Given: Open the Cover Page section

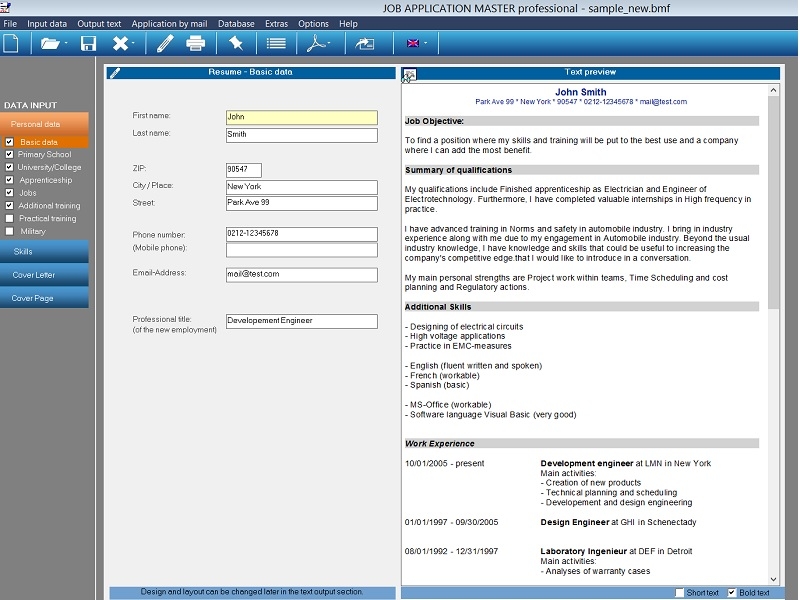Looking at the screenshot, I should (x=44, y=297).
